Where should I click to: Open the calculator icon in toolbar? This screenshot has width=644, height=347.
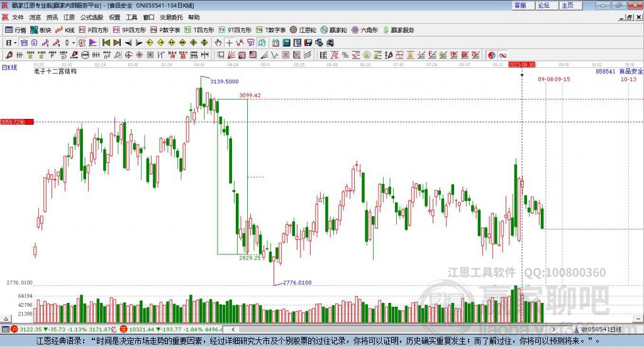(286, 43)
